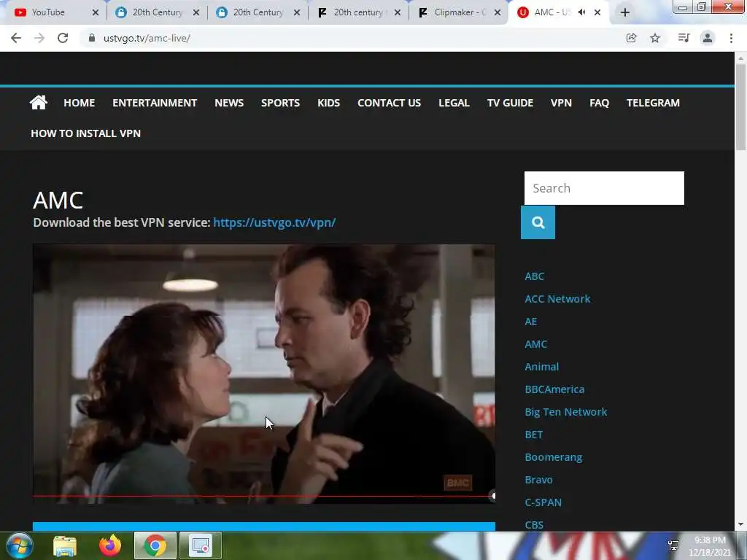Open the CONTACT US menu item
This screenshot has width=747, height=560.
click(x=390, y=103)
